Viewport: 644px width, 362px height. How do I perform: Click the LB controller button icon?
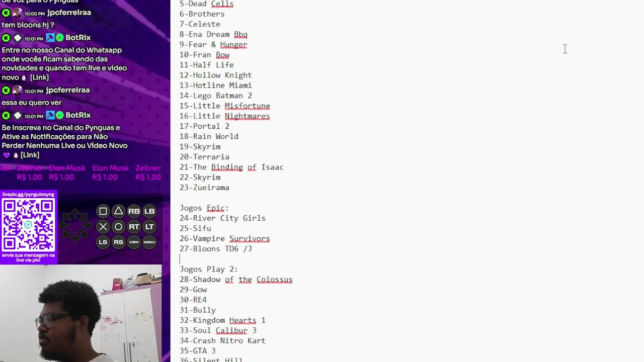(x=149, y=211)
